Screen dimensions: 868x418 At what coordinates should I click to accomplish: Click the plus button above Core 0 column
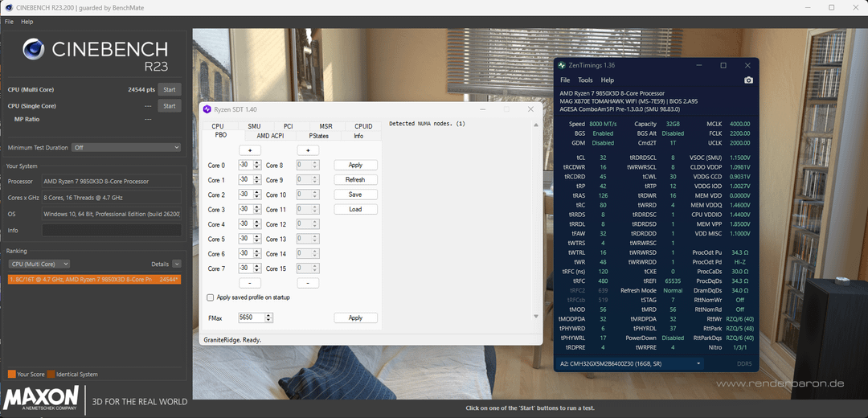coord(249,150)
